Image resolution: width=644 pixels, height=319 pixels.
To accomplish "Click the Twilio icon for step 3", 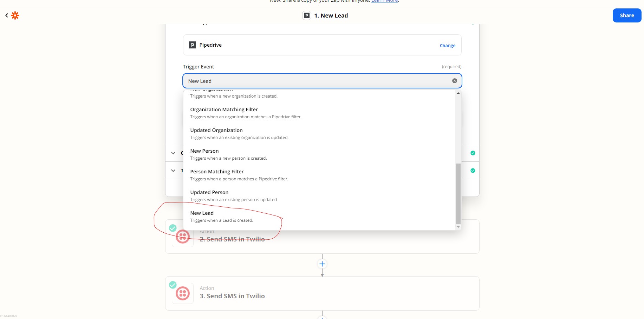I will (x=183, y=293).
